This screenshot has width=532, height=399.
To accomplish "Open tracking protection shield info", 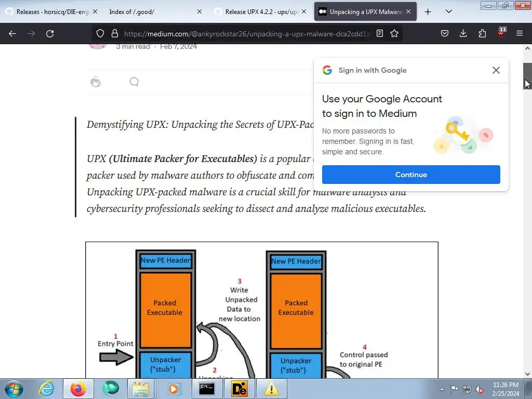I will point(100,33).
